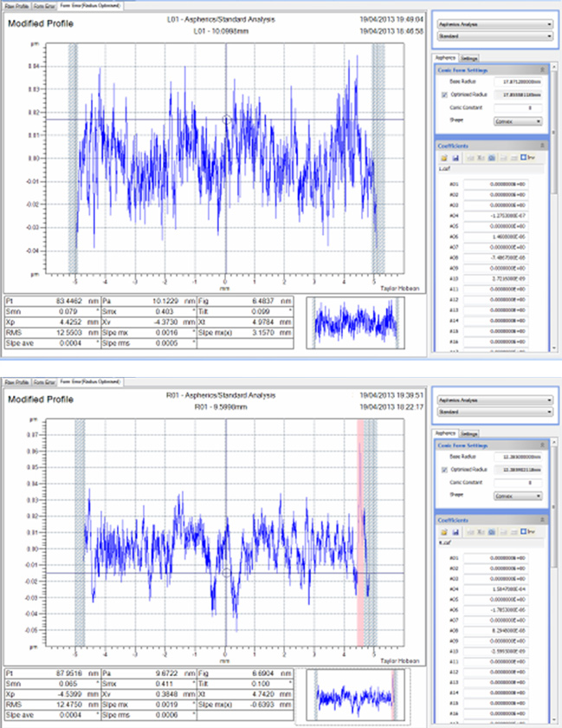
Task: Toggle Inv checkbox in L01 Coefficients toolbar
Action: pos(524,158)
